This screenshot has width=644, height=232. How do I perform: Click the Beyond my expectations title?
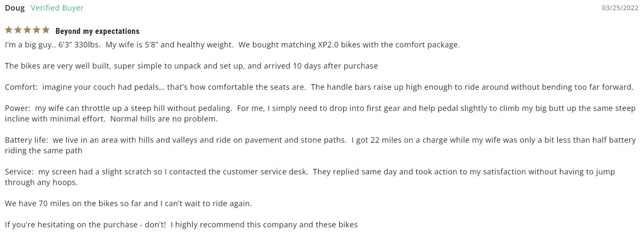coord(97,31)
